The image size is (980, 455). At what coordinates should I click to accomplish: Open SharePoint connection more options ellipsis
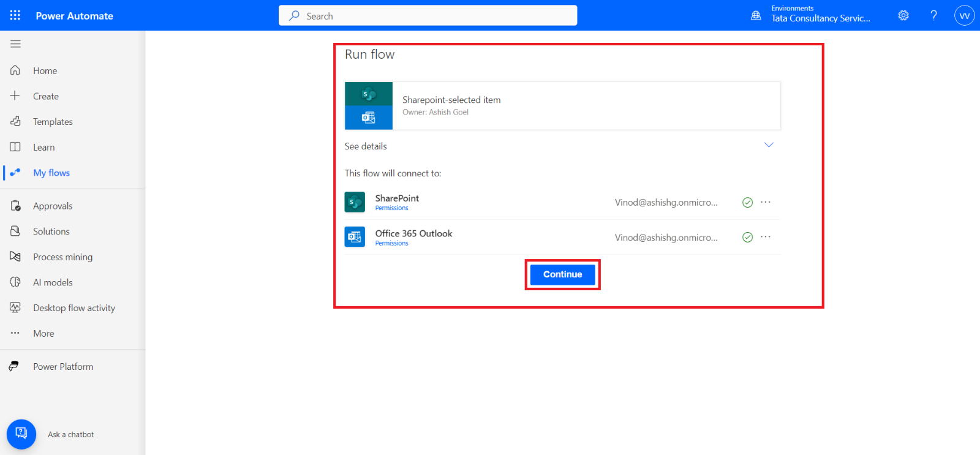[766, 202]
